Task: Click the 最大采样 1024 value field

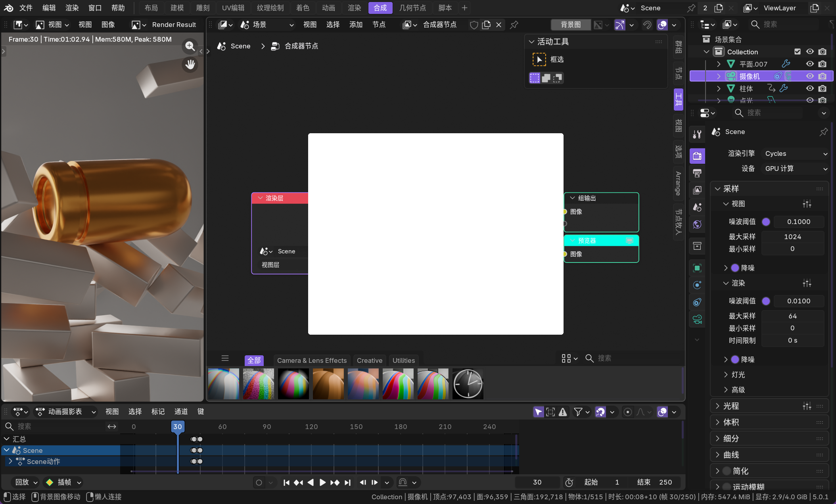Action: pyautogui.click(x=792, y=237)
